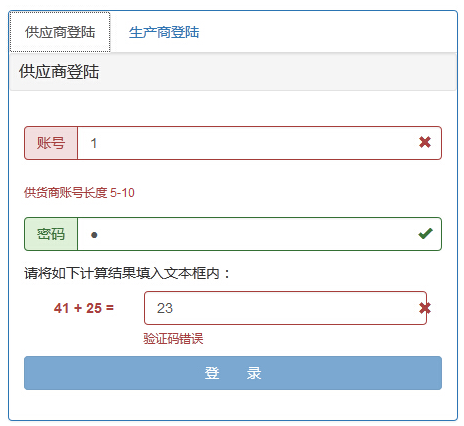Click into the captcha answer field
The image size is (464, 426).
[285, 308]
